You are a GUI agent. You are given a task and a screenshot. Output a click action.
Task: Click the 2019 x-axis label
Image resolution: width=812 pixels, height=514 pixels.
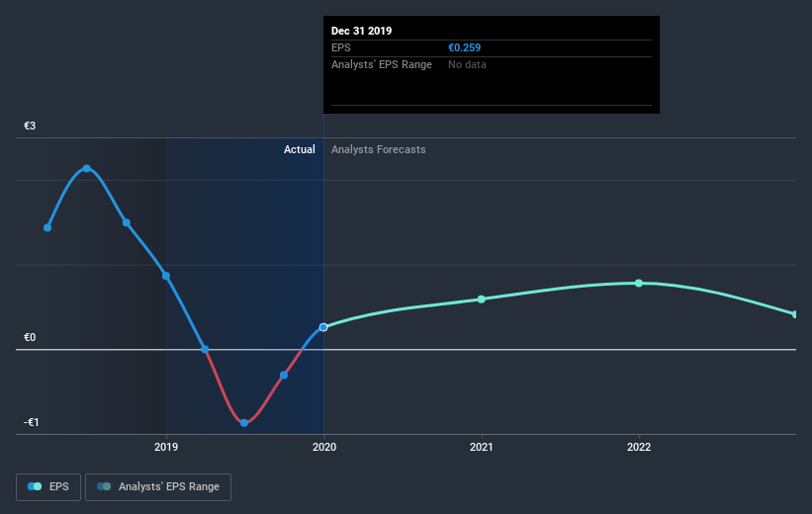[166, 447]
